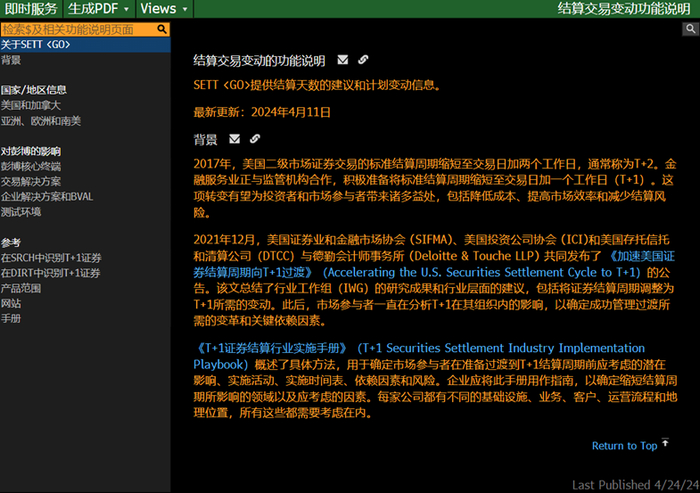Follow the Accelerating the U.S. Securities Settlement Cycle link

pos(481,272)
